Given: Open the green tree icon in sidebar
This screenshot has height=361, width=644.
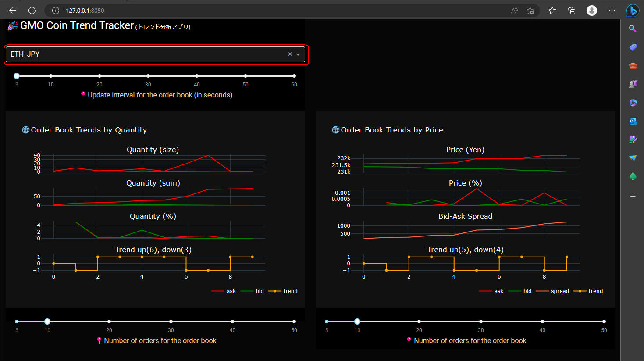Looking at the screenshot, I should (633, 176).
